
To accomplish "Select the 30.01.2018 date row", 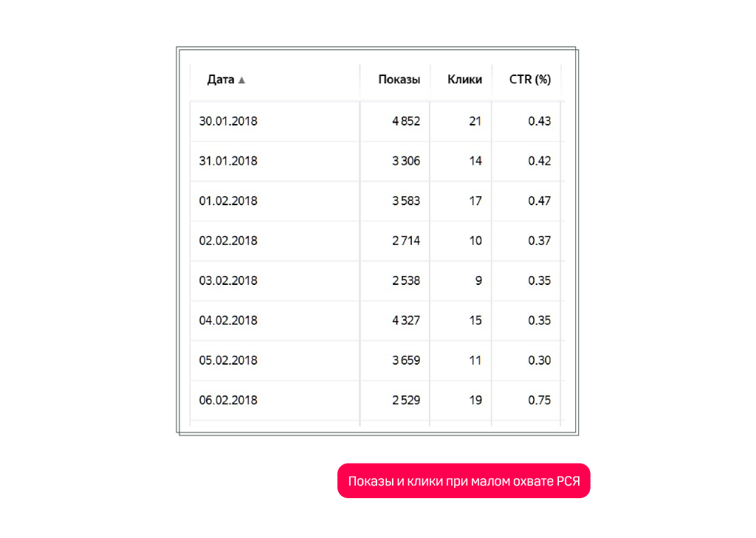I will 228,121.
